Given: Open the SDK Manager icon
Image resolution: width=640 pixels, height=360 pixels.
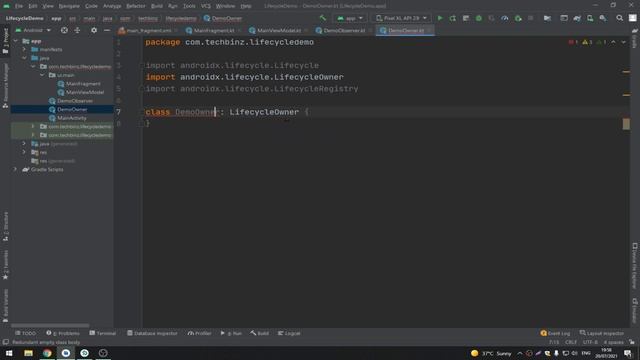Looking at the screenshot, I should pos(603,18).
